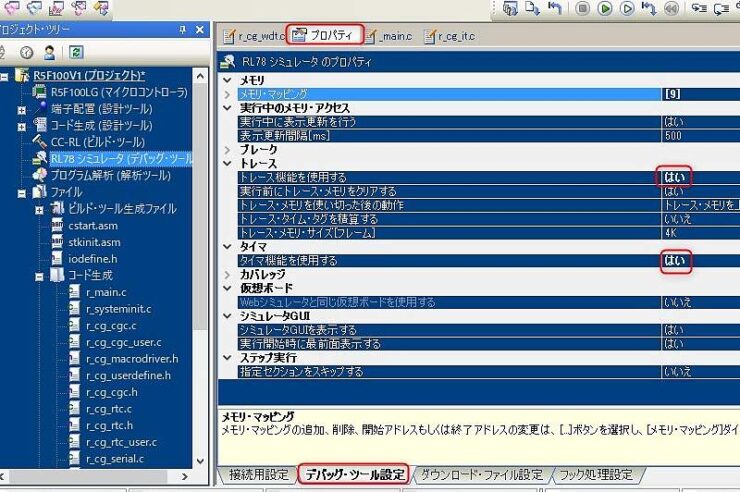
Task: Click the refresh icon in project tree toolbar
Action: 76,51
